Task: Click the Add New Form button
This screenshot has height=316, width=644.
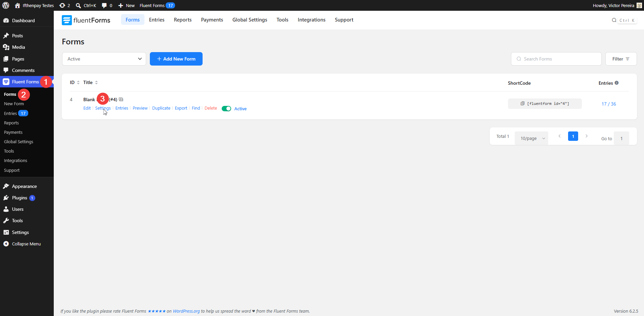Action: coord(176,59)
